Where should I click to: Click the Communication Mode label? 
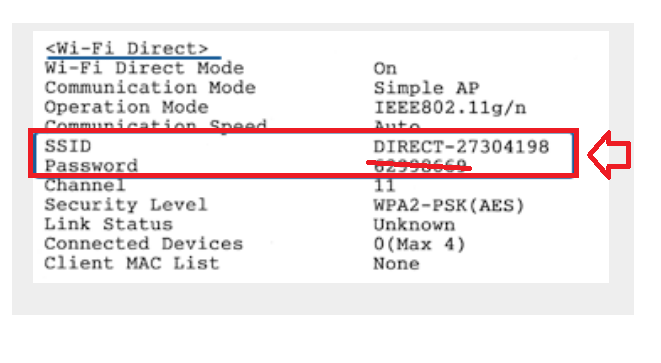point(150,88)
